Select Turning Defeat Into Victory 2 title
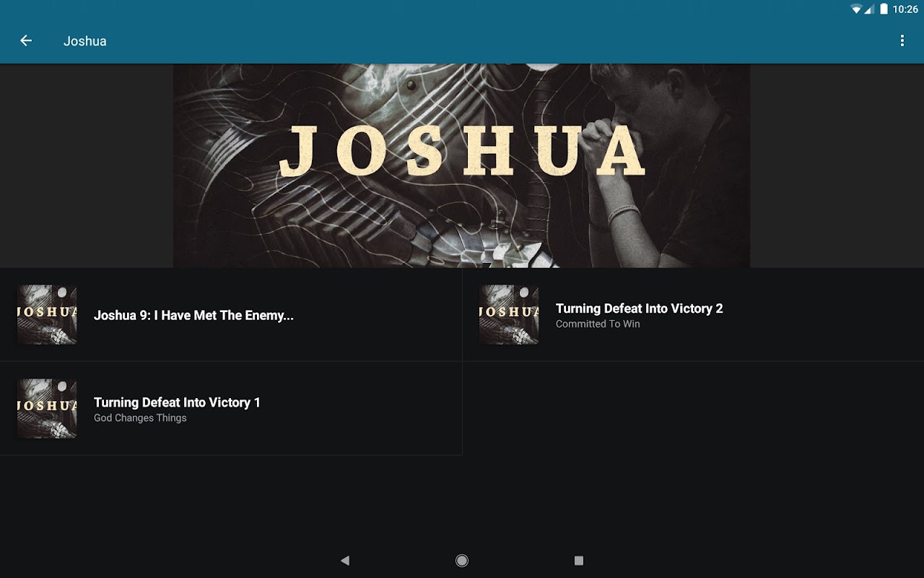 [639, 309]
